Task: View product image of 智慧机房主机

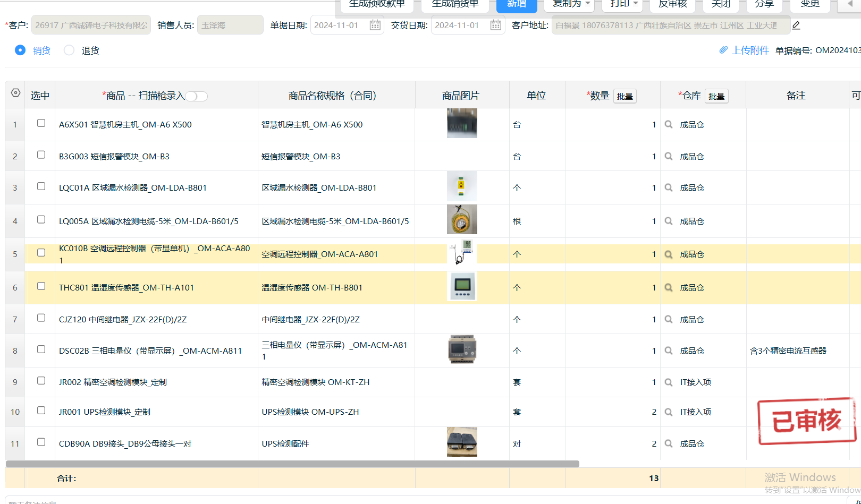Action: (462, 123)
